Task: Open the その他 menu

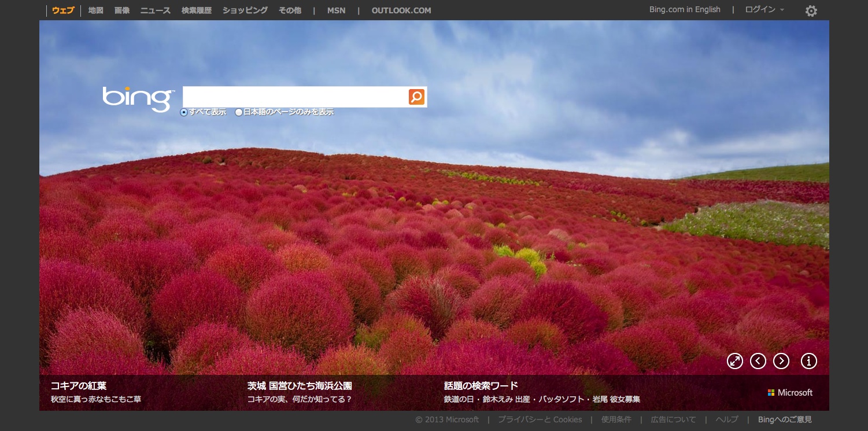Action: click(x=290, y=10)
